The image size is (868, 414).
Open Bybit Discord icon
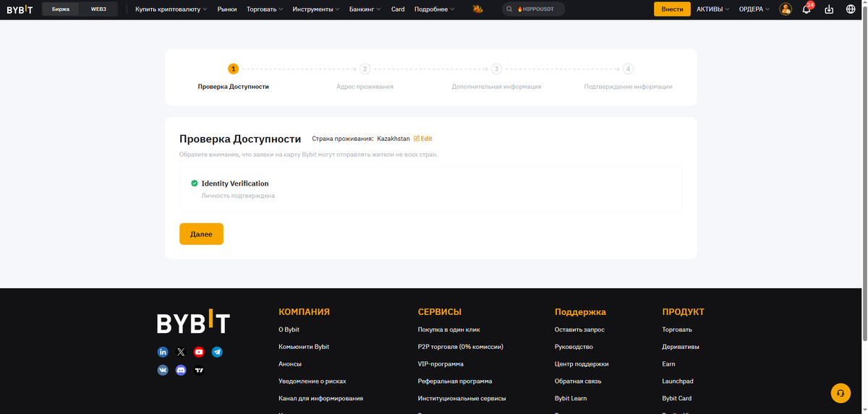(181, 370)
